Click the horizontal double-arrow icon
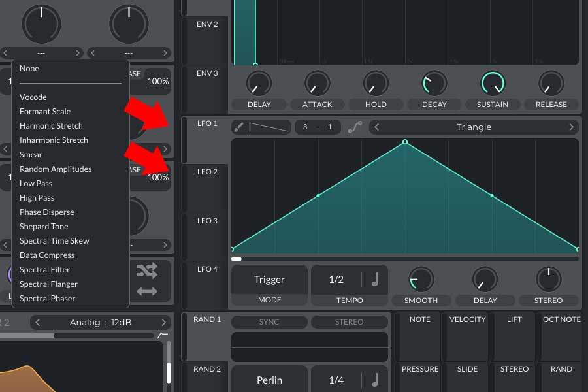The height and width of the screenshot is (392, 588). [147, 291]
